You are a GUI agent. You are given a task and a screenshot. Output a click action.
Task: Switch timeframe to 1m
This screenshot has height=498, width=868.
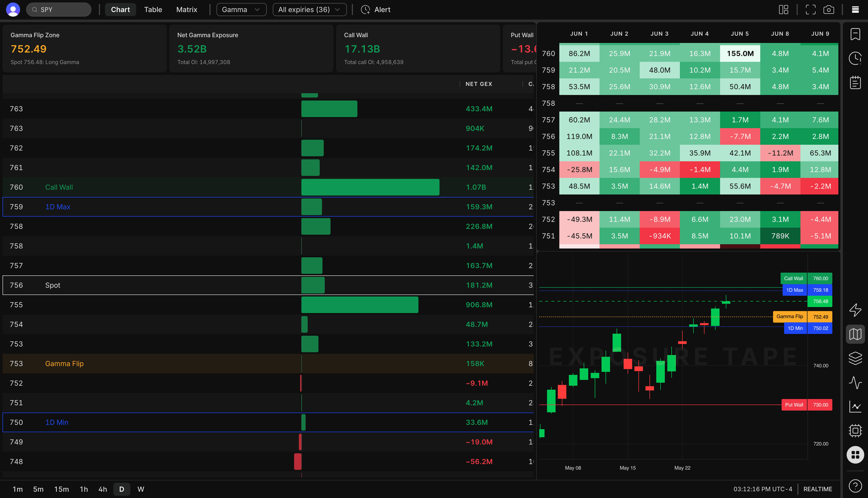[x=18, y=489]
